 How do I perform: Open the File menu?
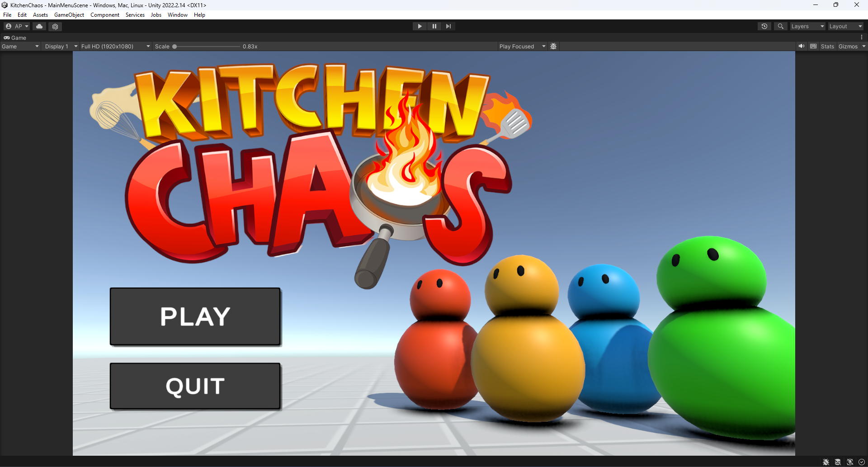7,15
